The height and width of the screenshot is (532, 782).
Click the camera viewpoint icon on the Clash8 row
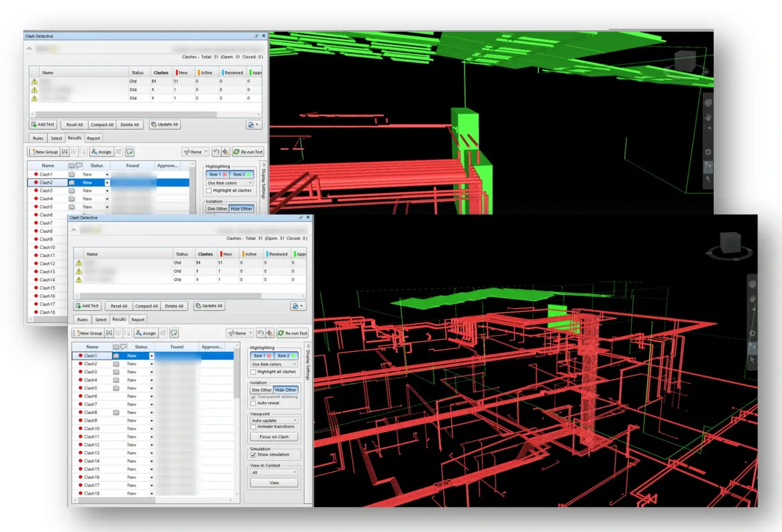pyautogui.click(x=116, y=412)
